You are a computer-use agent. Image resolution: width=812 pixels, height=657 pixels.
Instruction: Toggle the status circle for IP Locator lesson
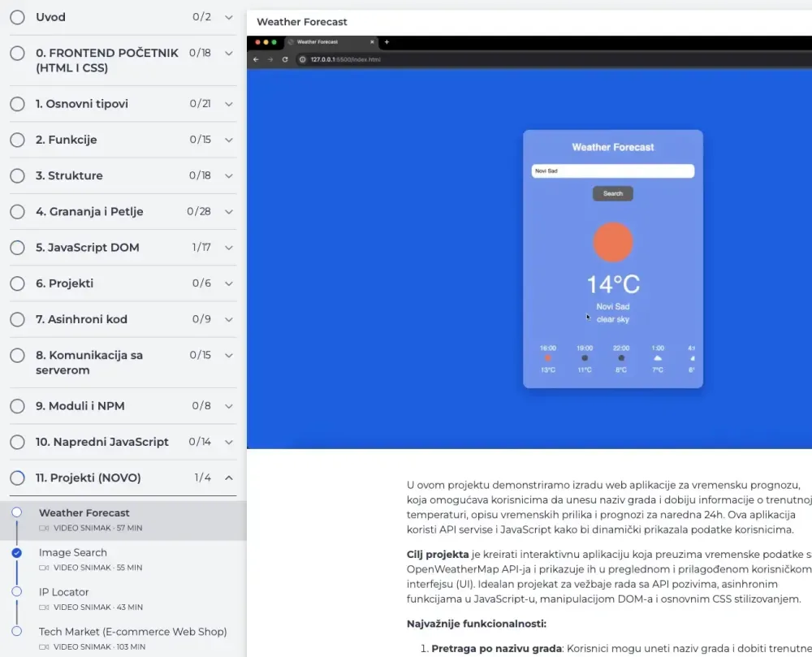coord(16,592)
